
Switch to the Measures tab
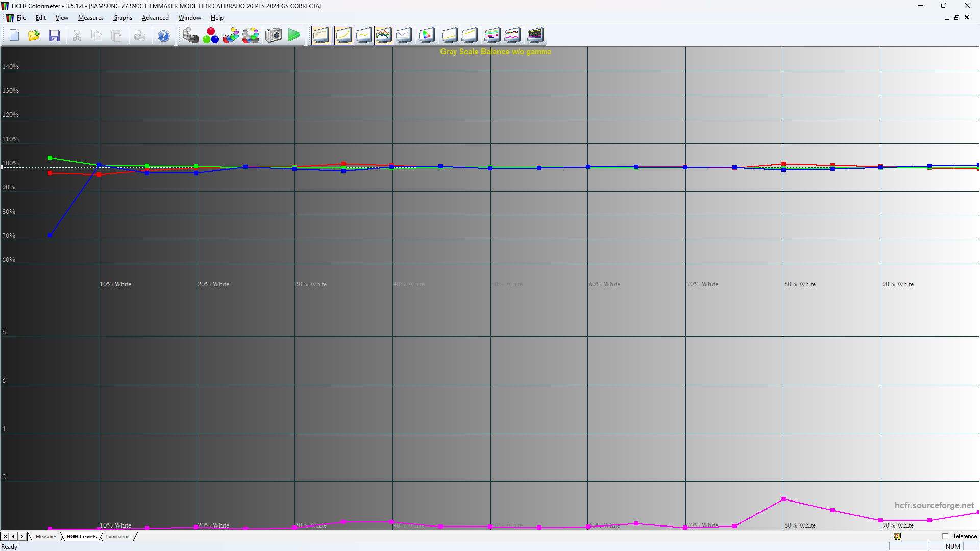[46, 536]
